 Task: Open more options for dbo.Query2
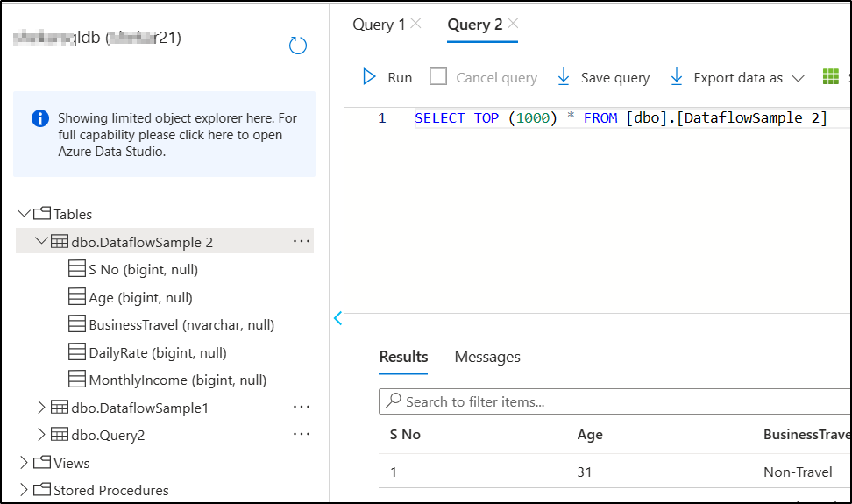301,434
